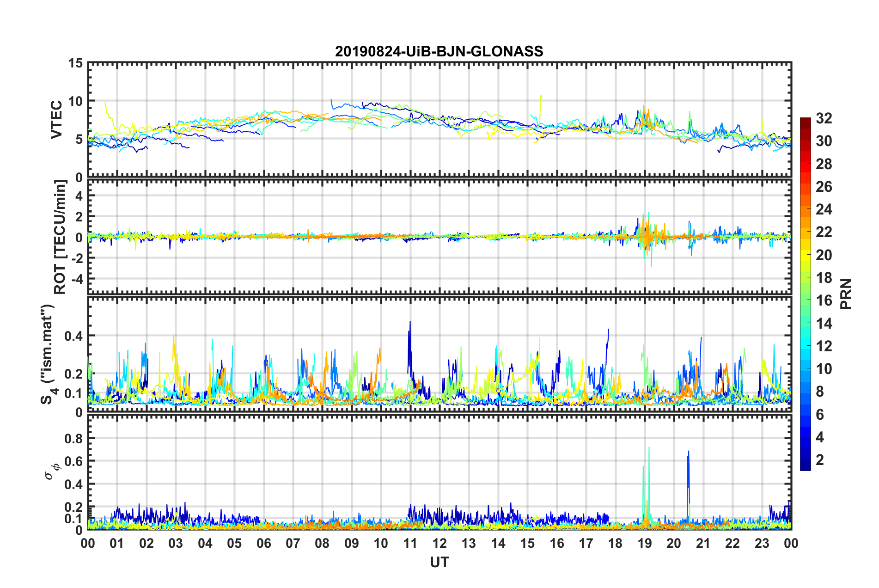Screen dimensions: 879x588
Task: Click the "5" tick on the VTEC y-axis
Action: 79,139
